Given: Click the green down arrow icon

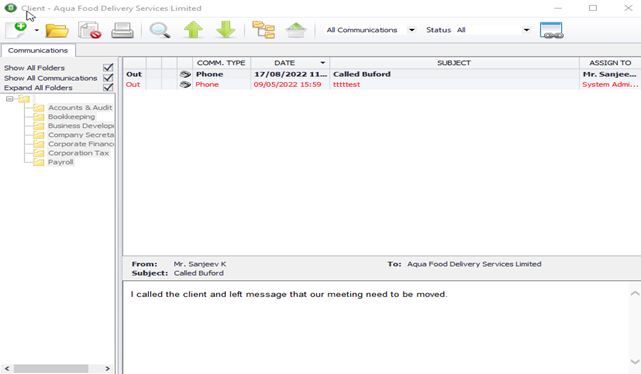Looking at the screenshot, I should click(226, 30).
